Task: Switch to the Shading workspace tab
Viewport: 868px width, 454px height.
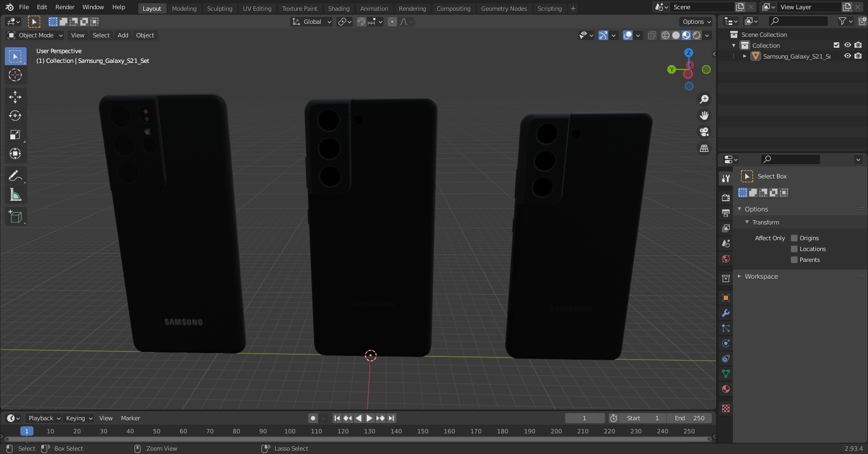Action: point(339,8)
